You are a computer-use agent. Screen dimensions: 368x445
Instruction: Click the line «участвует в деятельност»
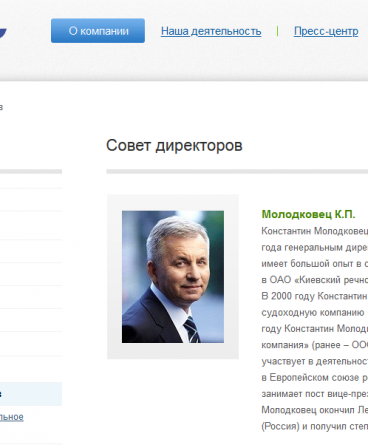(x=315, y=361)
